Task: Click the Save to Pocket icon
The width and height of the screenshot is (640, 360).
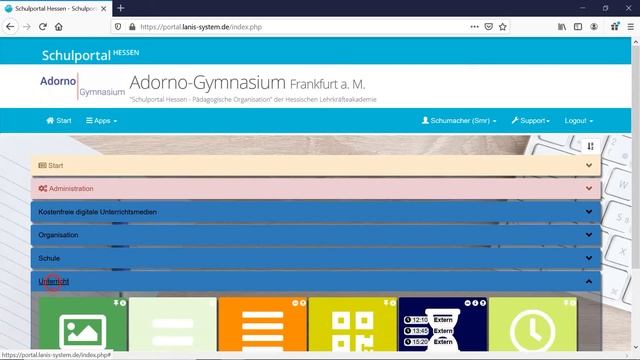Action: (x=489, y=27)
